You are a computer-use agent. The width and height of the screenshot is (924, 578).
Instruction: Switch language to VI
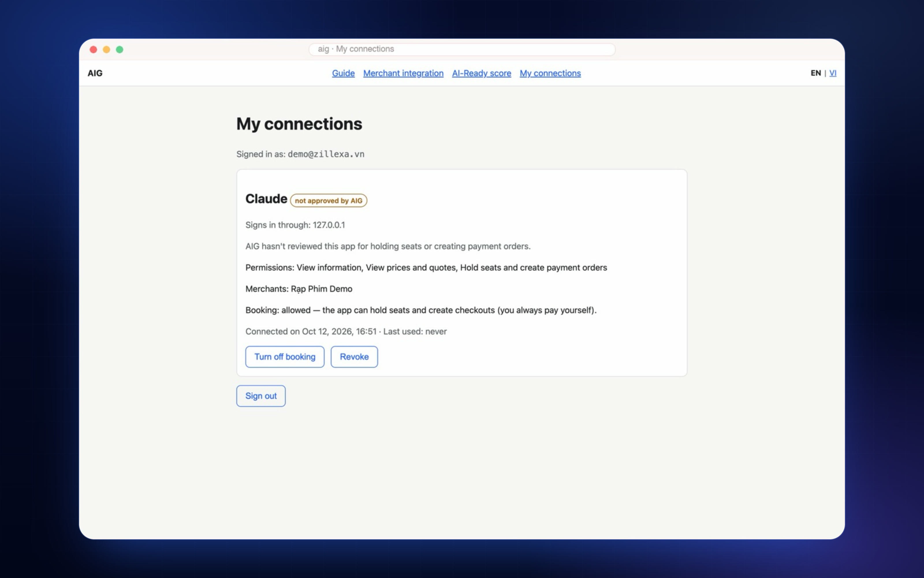[x=833, y=73]
